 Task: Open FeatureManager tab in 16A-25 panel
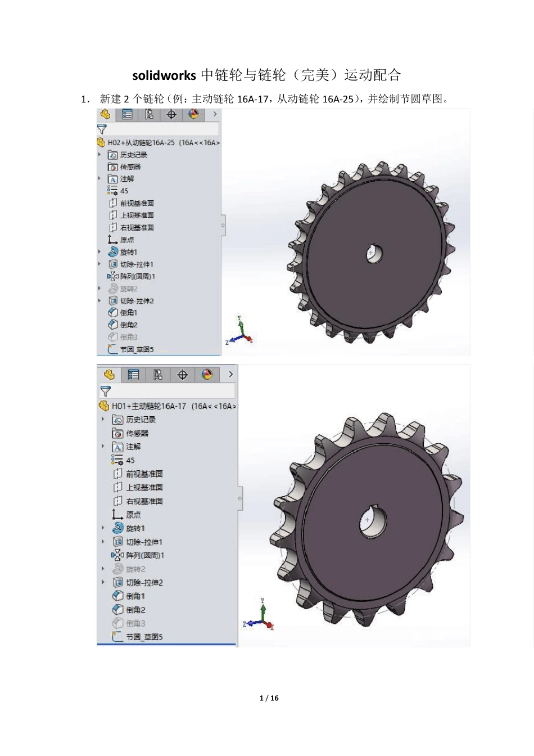coord(106,115)
